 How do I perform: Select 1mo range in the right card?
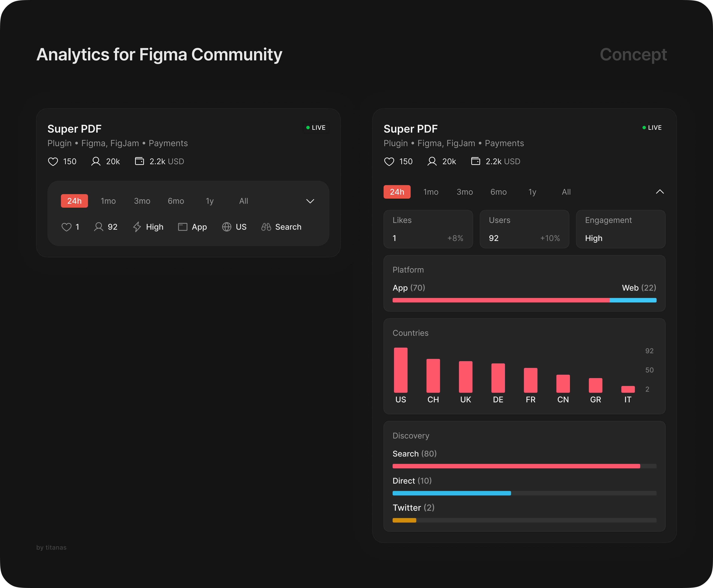pyautogui.click(x=431, y=192)
